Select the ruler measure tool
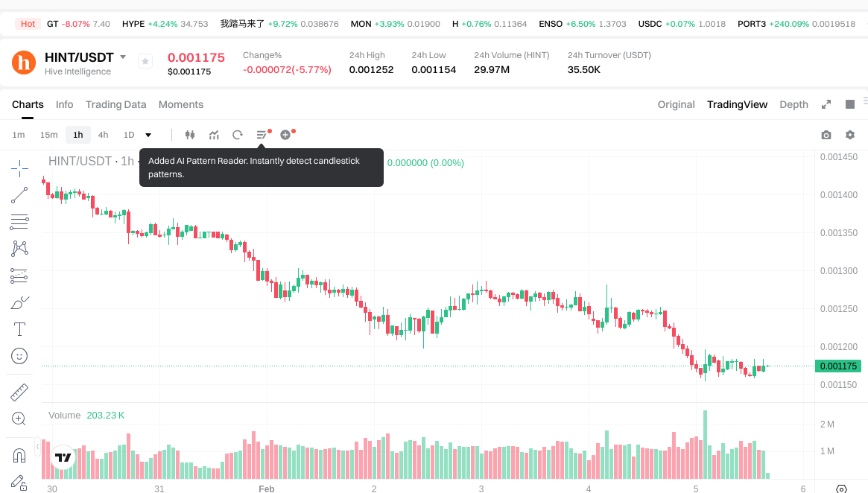This screenshot has width=868, height=493. [x=19, y=392]
